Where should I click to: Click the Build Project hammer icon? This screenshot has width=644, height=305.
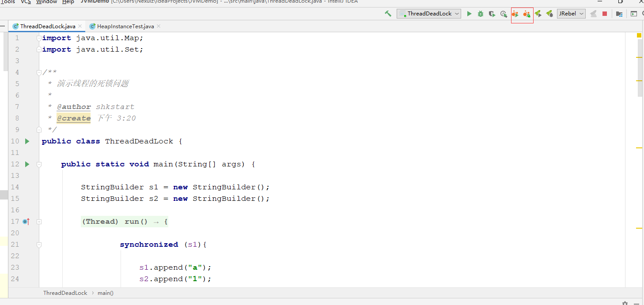(388, 14)
